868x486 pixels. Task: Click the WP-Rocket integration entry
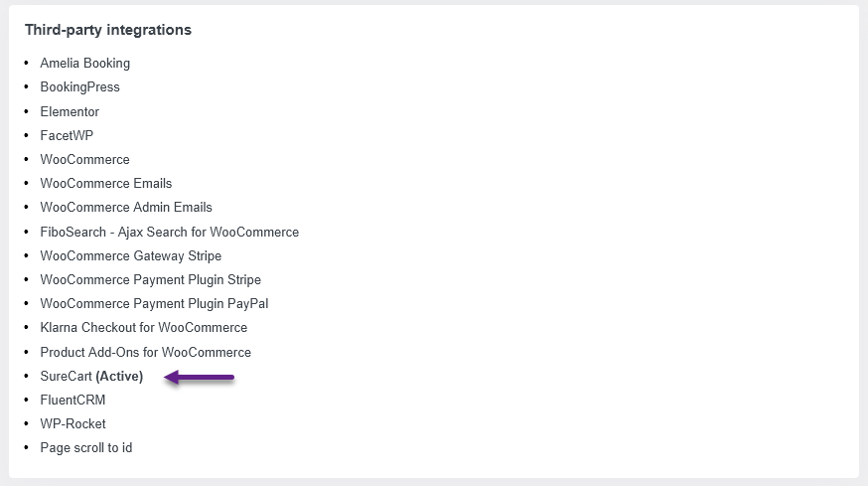point(72,424)
